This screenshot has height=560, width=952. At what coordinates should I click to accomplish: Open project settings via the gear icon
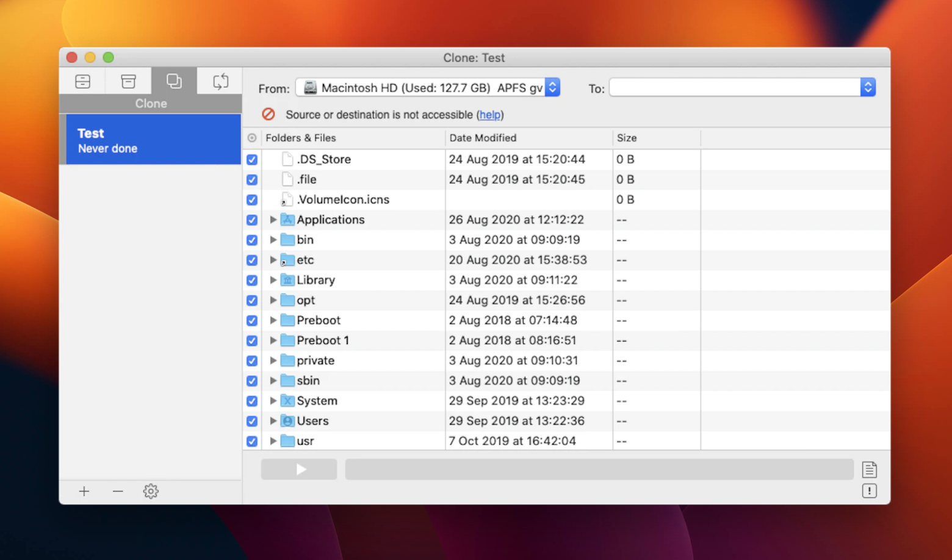click(x=150, y=491)
